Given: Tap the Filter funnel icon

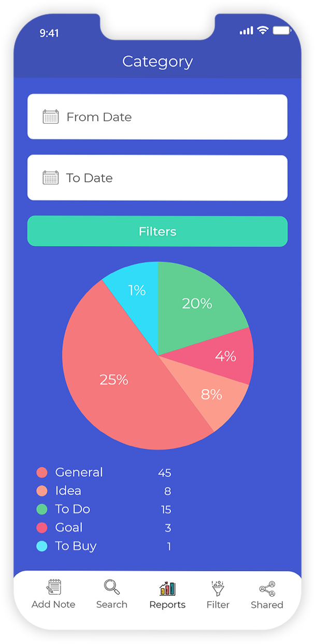Looking at the screenshot, I should [x=218, y=588].
